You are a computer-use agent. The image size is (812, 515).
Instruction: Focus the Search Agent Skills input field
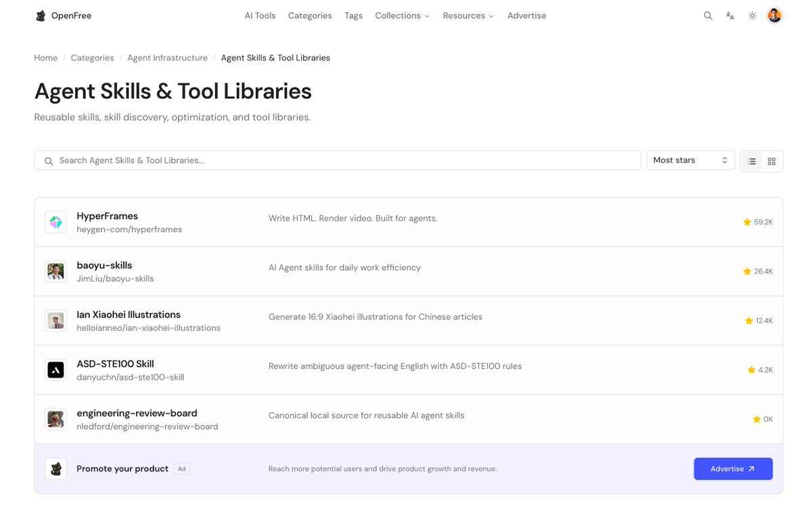(x=338, y=160)
